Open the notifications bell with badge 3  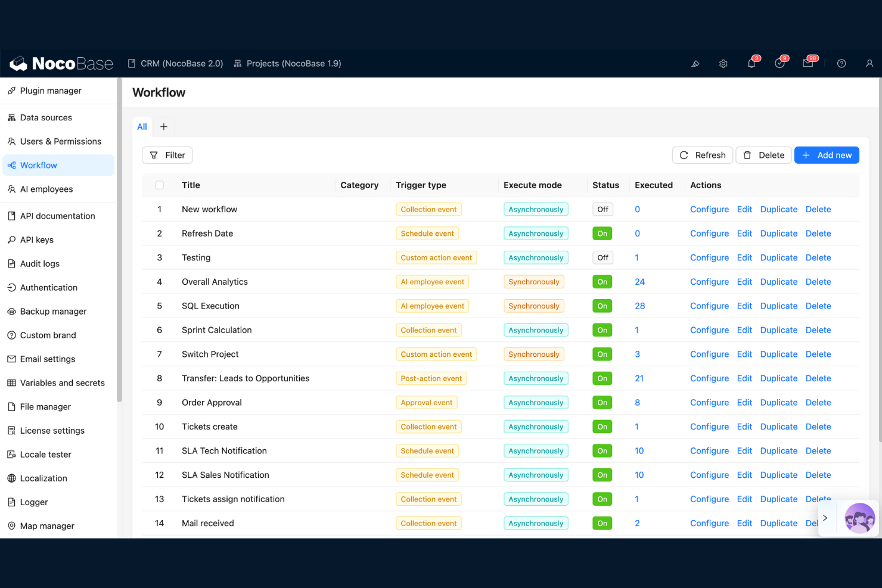(751, 63)
